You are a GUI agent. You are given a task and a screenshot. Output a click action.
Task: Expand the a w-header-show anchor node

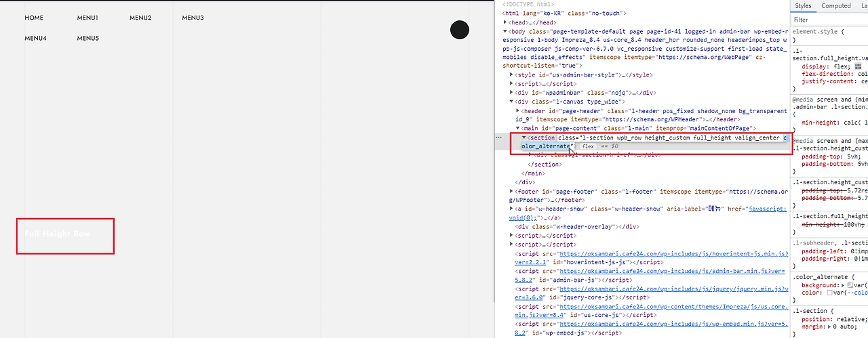click(512, 209)
